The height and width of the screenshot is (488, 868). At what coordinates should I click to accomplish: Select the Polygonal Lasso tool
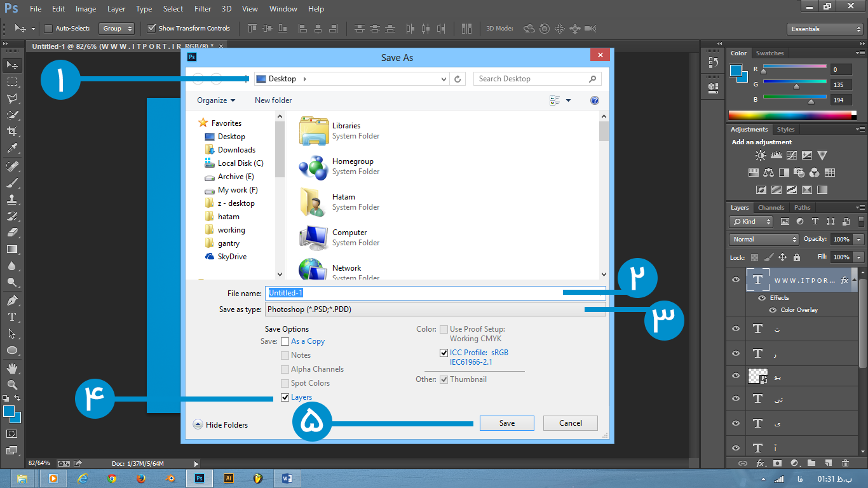[12, 98]
